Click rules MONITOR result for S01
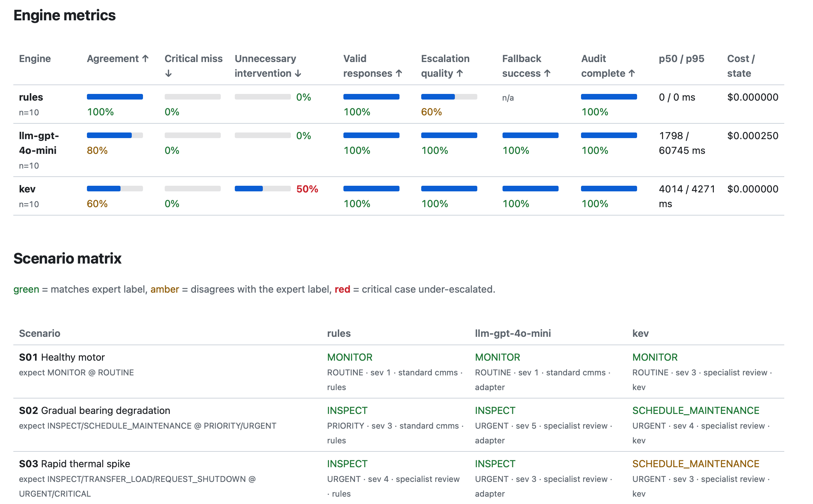813x504 pixels. coord(350,357)
